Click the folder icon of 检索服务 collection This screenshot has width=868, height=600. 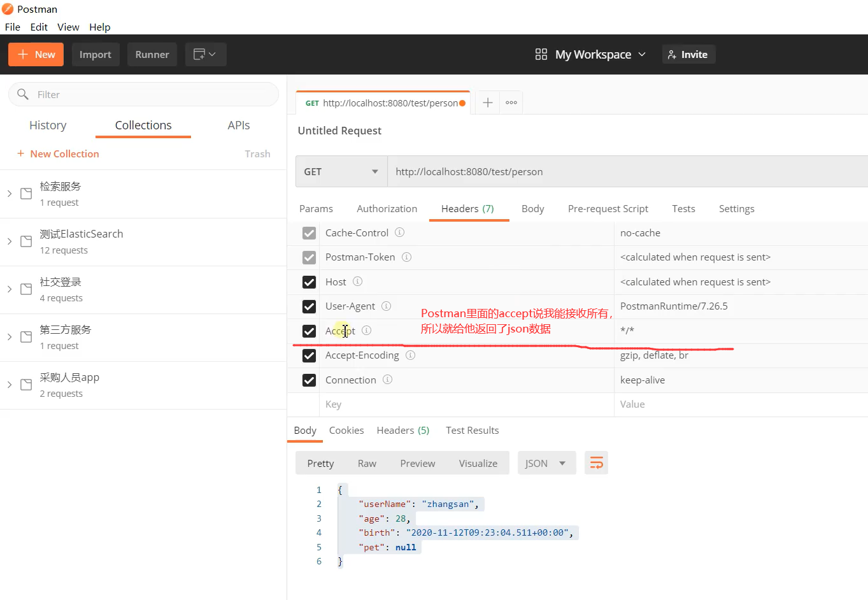click(26, 194)
